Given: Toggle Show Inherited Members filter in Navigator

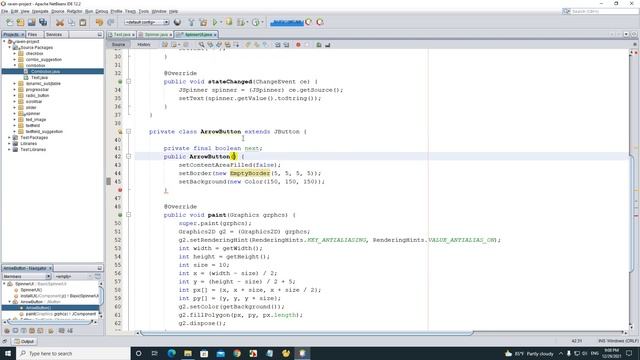Looking at the screenshot, I should tap(7, 331).
